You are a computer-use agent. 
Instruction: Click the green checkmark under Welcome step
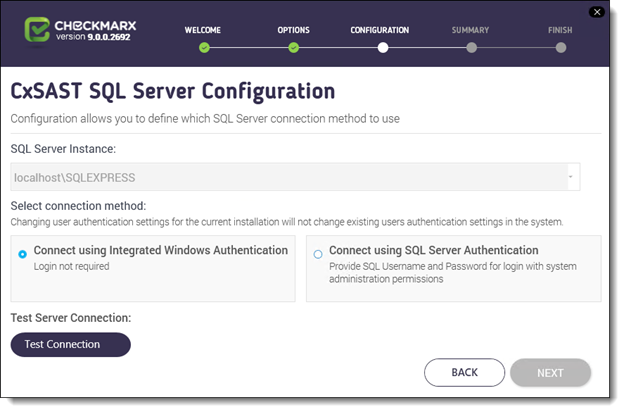[x=204, y=48]
